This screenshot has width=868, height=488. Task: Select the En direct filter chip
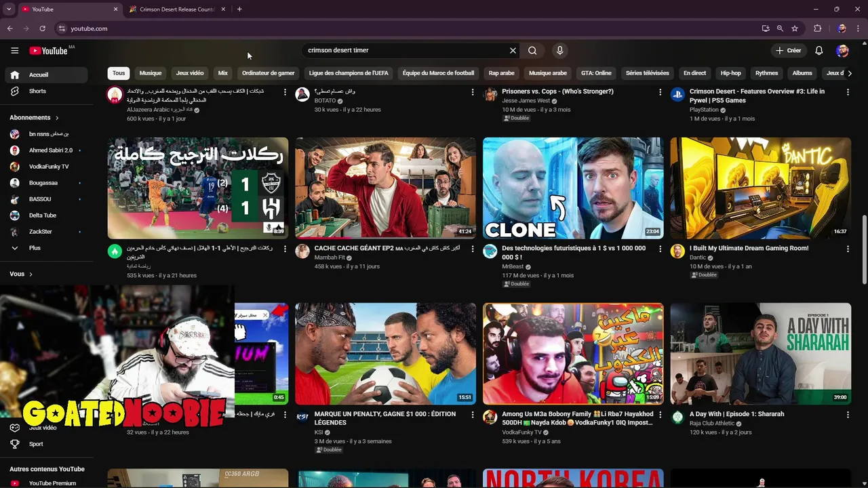click(694, 73)
